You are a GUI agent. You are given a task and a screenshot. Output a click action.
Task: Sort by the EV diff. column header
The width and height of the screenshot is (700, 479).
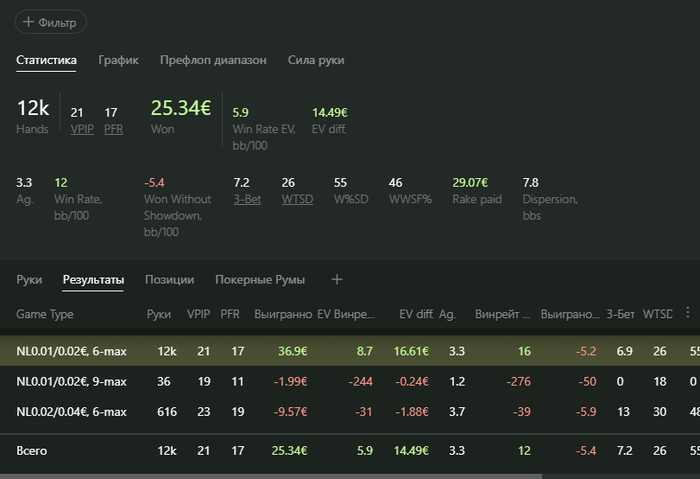coord(415,314)
